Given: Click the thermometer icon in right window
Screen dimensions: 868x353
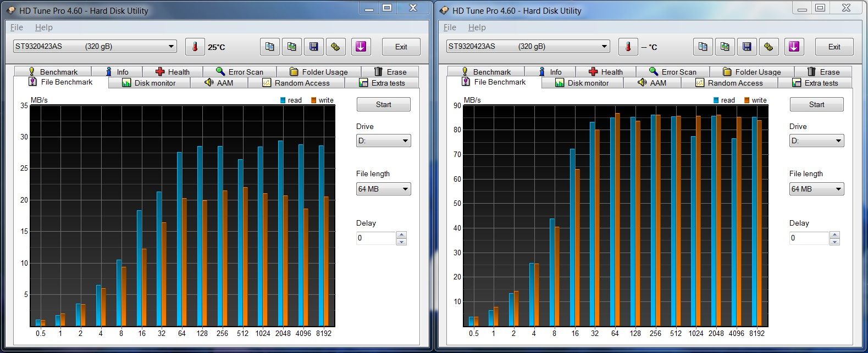Looking at the screenshot, I should click(x=628, y=47).
